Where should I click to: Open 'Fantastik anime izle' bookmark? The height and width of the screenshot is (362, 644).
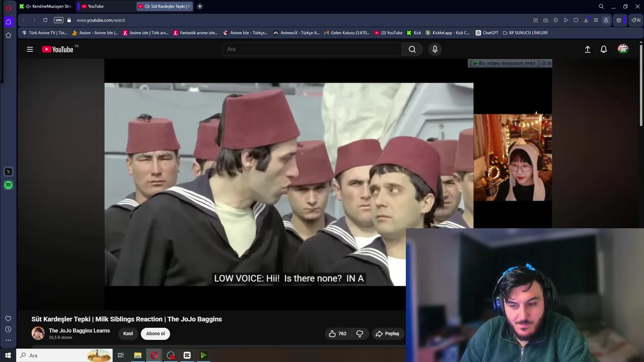pyautogui.click(x=195, y=33)
